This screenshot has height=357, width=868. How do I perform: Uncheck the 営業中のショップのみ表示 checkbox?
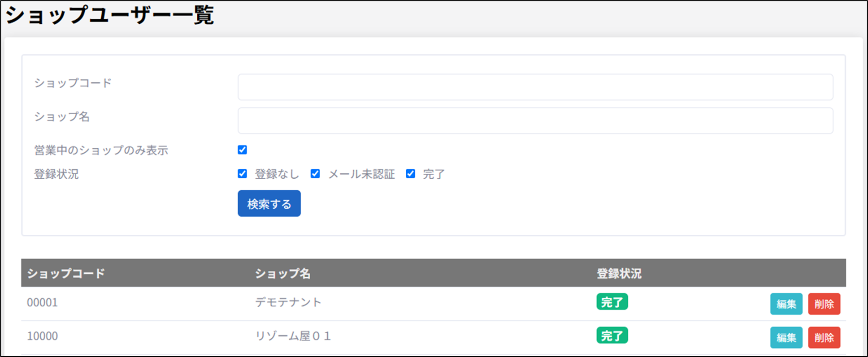pos(242,150)
